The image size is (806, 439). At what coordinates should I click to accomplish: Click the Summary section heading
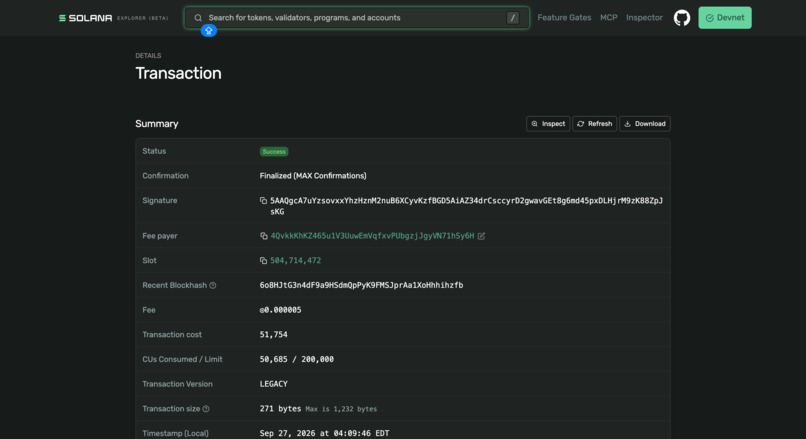click(x=157, y=124)
